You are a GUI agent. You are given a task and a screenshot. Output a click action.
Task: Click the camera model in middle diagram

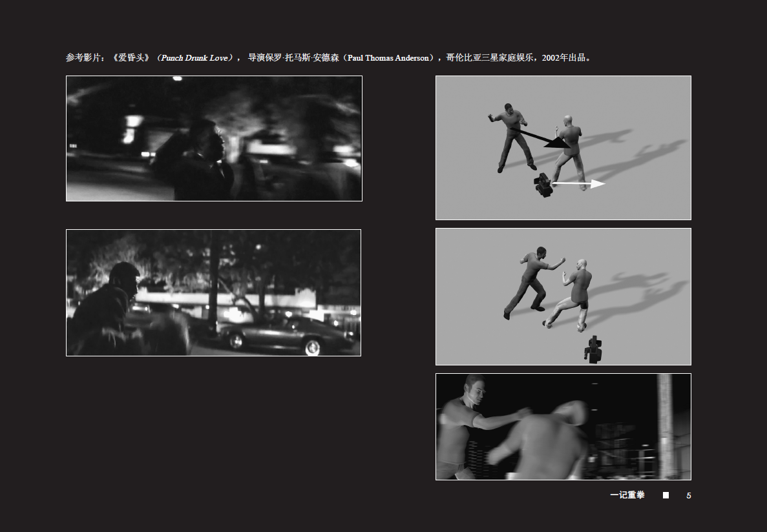(x=593, y=350)
